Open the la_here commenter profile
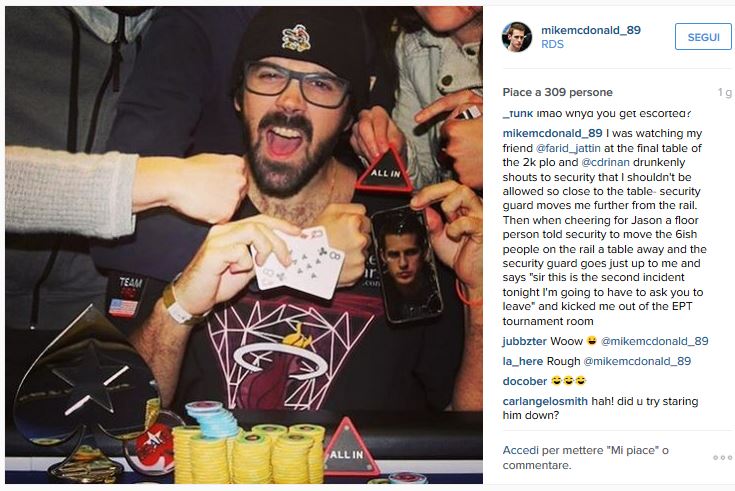Image resolution: width=735 pixels, height=491 pixels. (523, 361)
